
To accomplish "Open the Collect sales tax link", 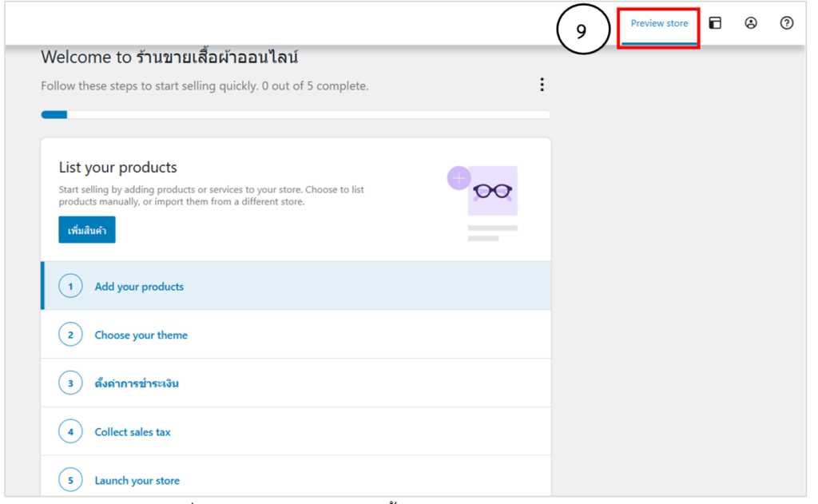I will (133, 432).
